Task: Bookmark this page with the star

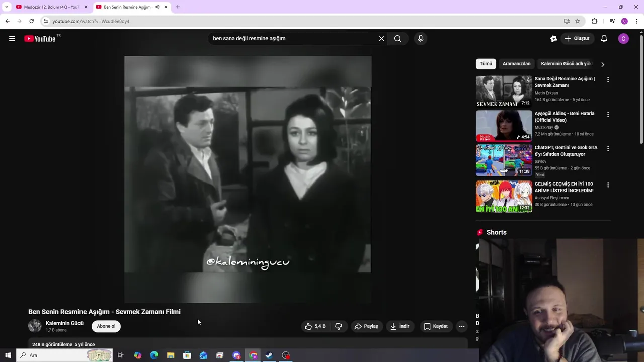Action: (578, 21)
